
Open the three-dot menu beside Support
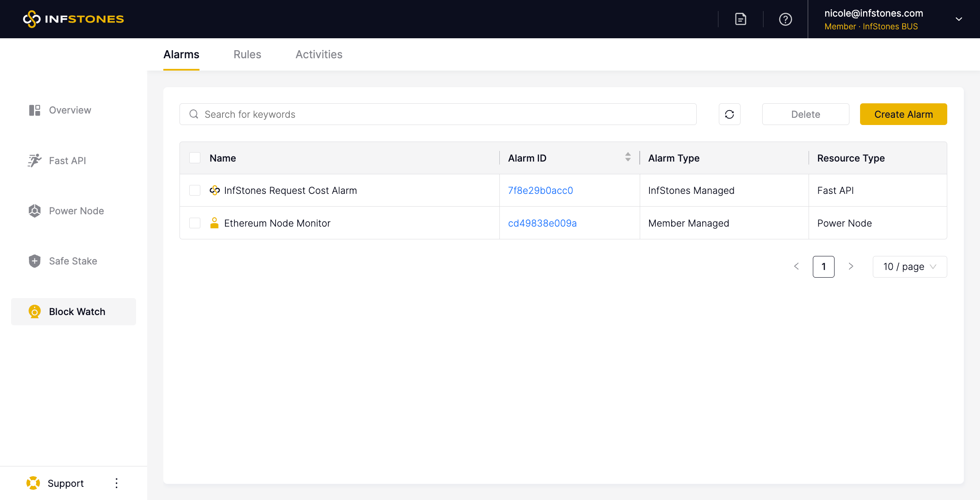click(x=117, y=483)
